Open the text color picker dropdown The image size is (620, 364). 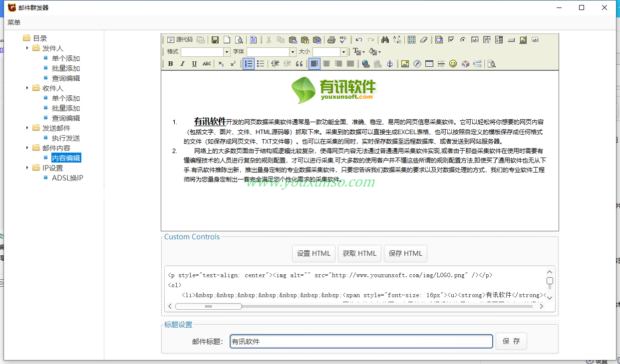point(359,52)
